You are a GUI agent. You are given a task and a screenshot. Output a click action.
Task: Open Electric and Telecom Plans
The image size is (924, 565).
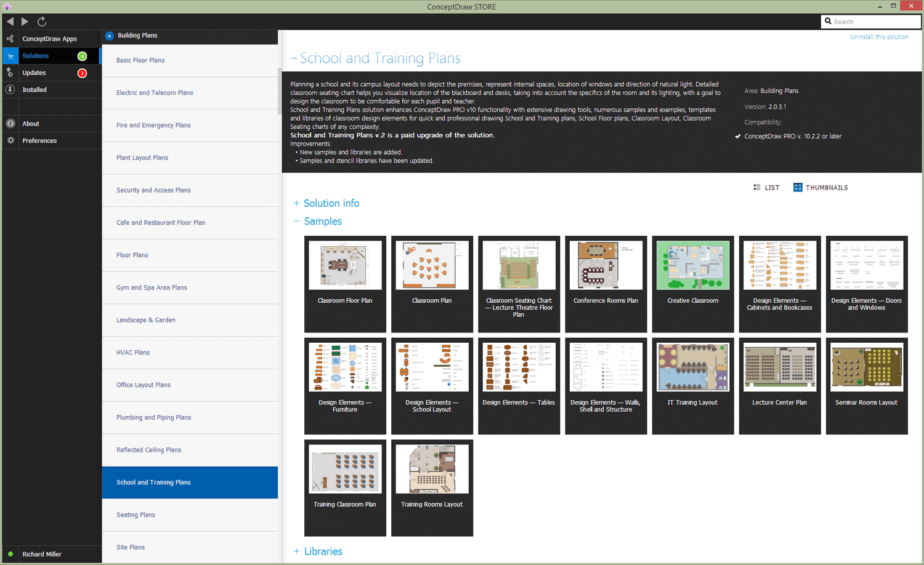[190, 93]
